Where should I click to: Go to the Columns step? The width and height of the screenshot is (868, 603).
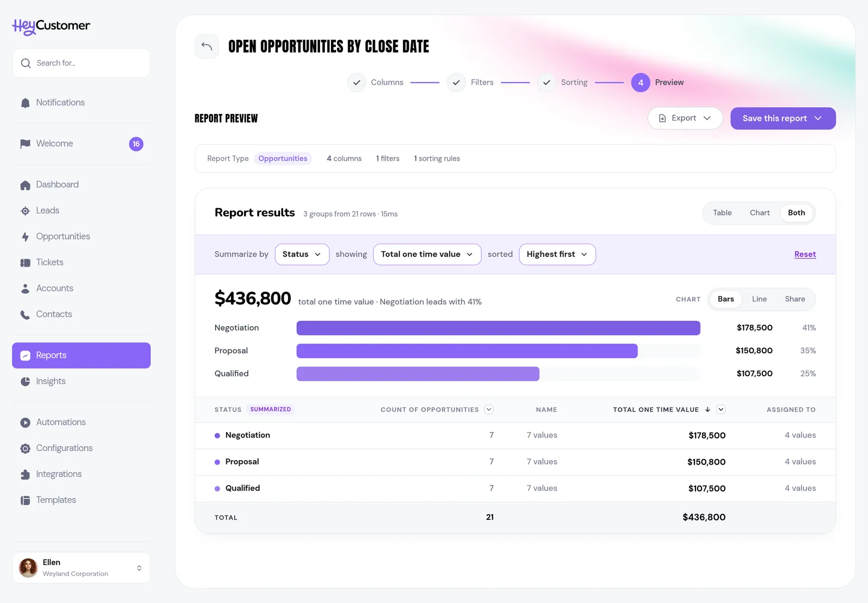point(375,82)
